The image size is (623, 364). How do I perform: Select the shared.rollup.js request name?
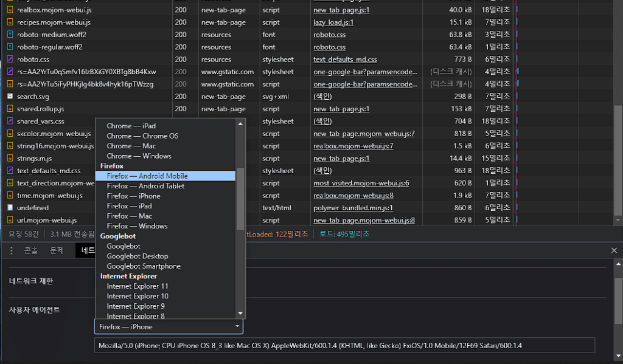click(41, 108)
